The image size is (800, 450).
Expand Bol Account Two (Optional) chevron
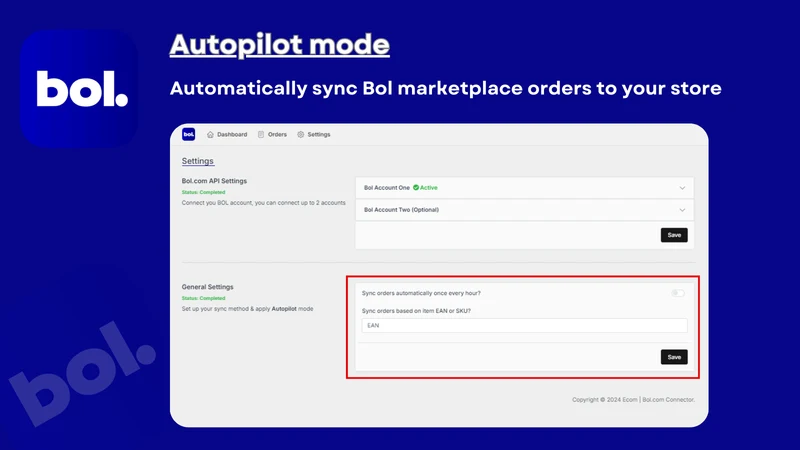click(682, 210)
